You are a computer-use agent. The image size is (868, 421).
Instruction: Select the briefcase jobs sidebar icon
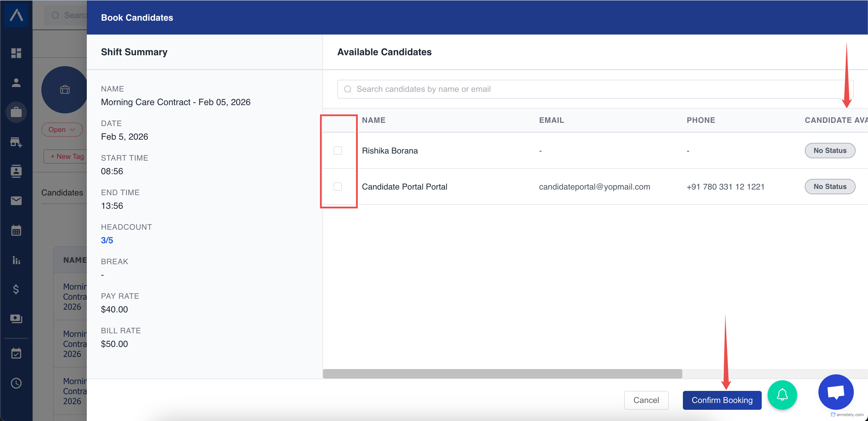coord(16,112)
